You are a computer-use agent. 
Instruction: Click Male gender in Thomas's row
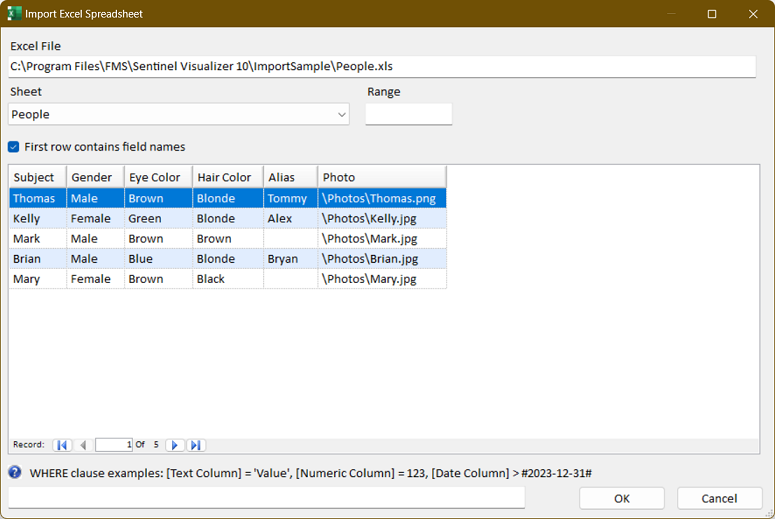(x=95, y=198)
